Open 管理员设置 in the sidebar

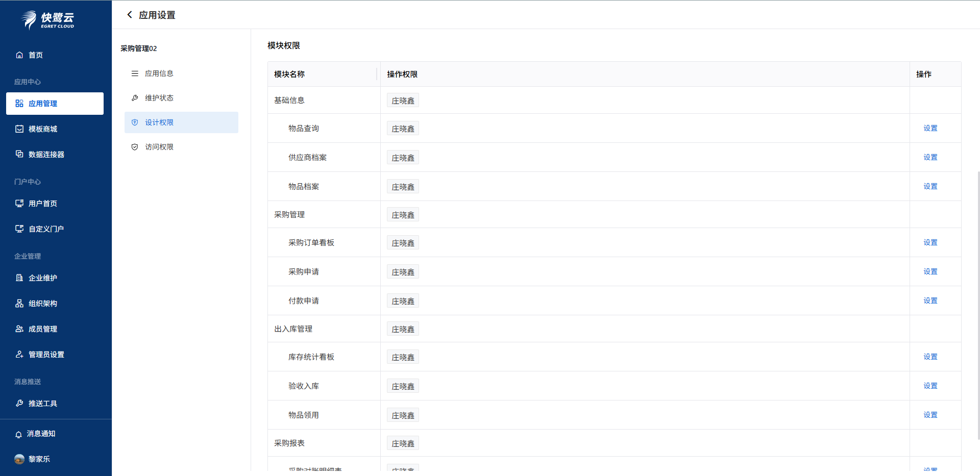46,355
